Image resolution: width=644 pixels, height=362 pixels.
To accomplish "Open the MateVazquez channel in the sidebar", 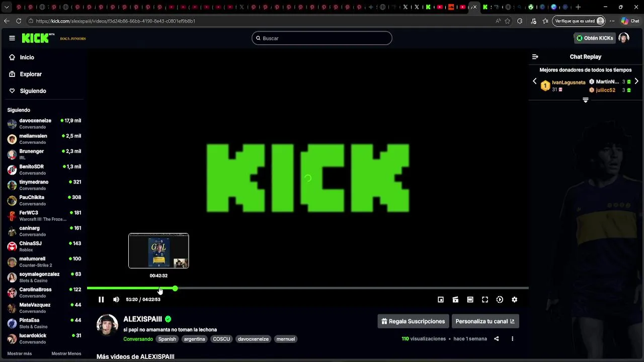I will pyautogui.click(x=44, y=308).
